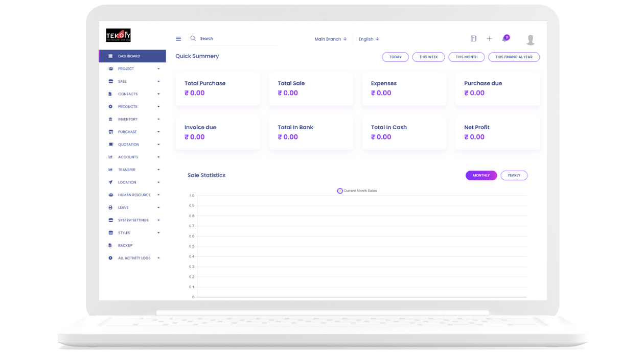Open the notifications bell icon
644x353 pixels.
505,39
